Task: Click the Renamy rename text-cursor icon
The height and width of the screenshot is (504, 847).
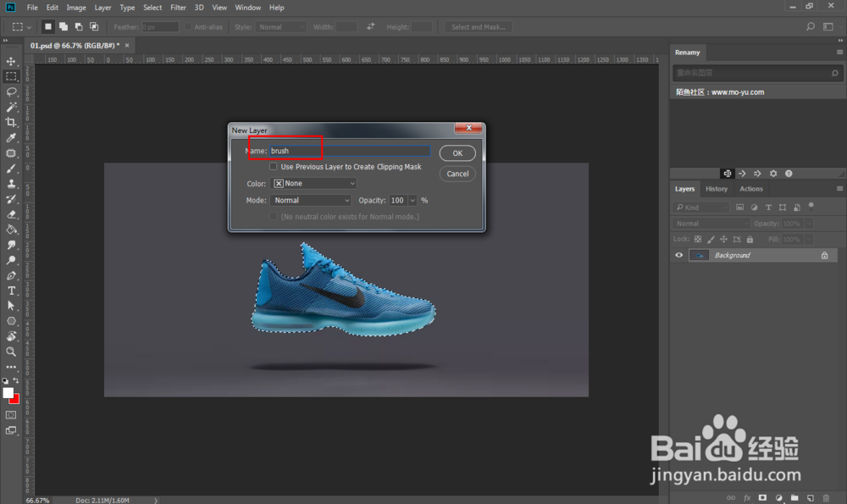Action: [x=727, y=174]
